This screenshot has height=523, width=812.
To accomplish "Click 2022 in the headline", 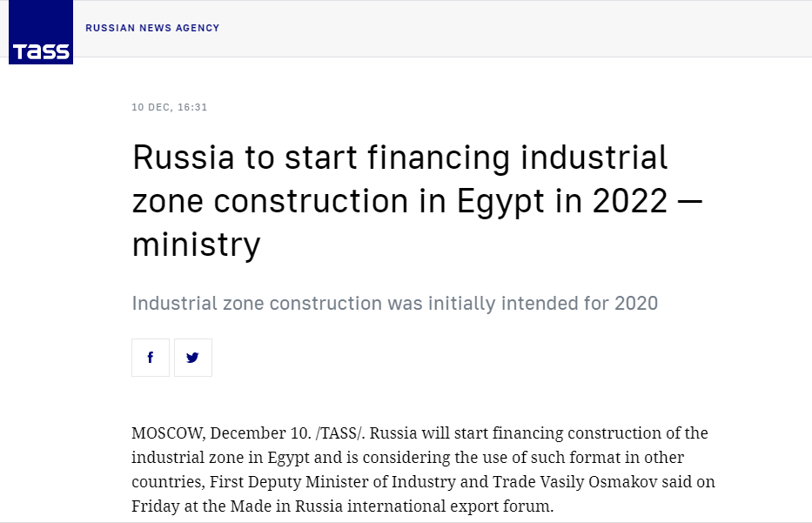I will point(630,201).
